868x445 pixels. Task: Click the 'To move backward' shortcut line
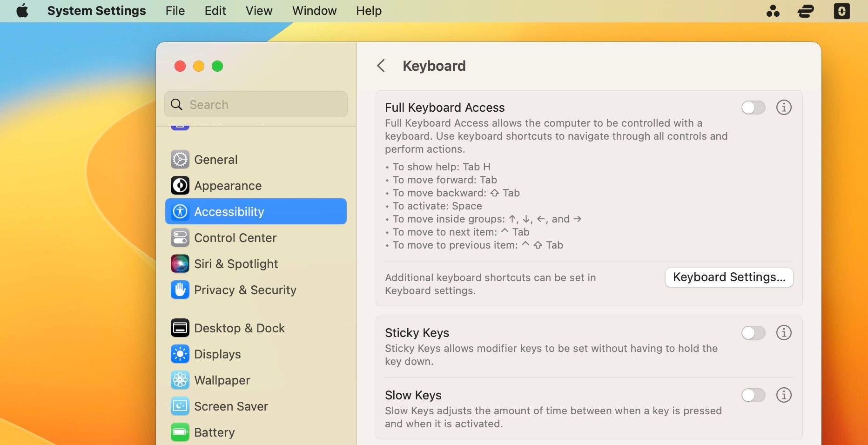(x=452, y=193)
